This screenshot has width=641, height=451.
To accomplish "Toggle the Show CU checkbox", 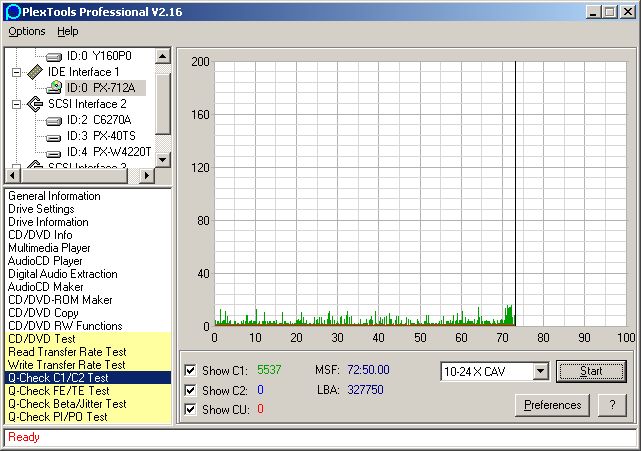I will pos(190,409).
